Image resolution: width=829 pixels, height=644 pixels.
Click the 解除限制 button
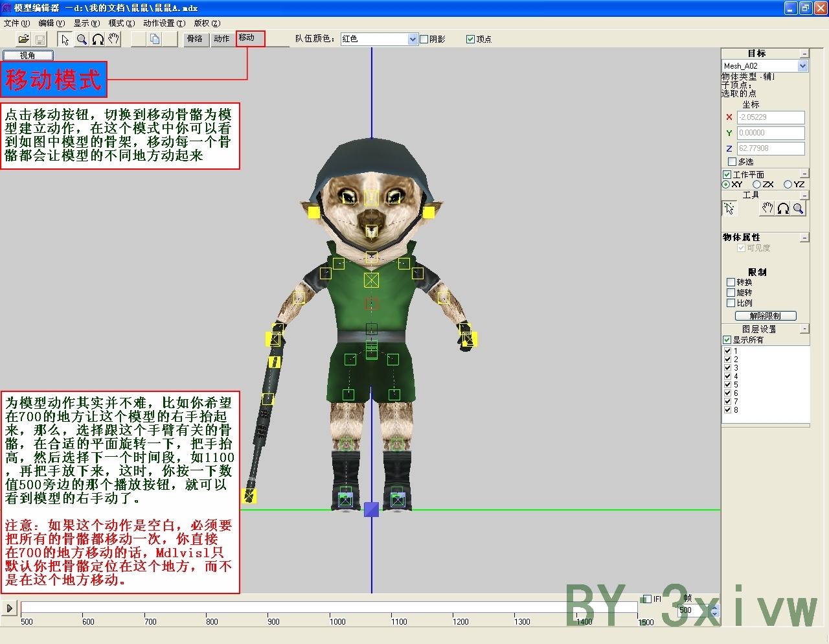(x=766, y=316)
